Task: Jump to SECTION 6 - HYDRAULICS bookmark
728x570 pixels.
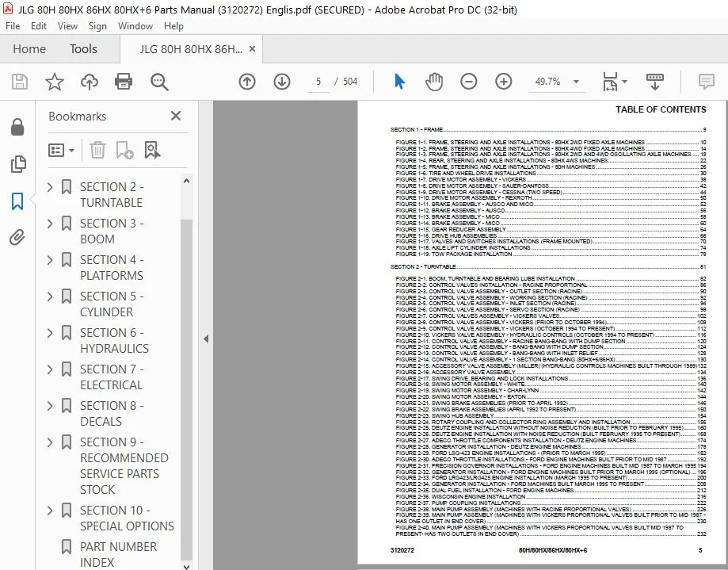Action: (x=114, y=341)
